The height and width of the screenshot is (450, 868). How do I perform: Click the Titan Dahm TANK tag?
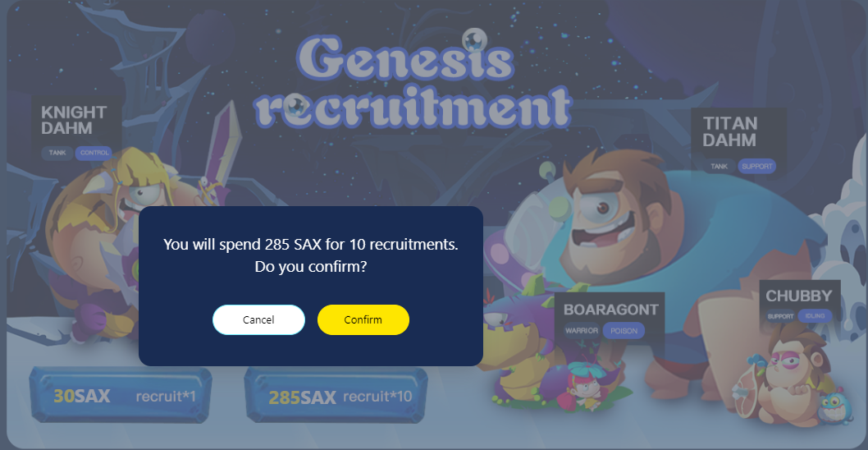tap(719, 166)
